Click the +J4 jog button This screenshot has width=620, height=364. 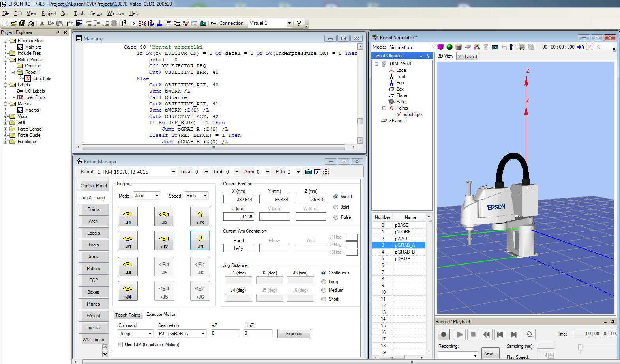[x=127, y=291]
